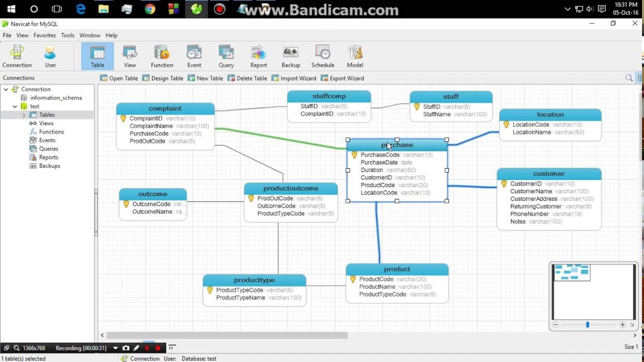
Task: Click CustomerAddress field in customer table
Action: [551, 199]
